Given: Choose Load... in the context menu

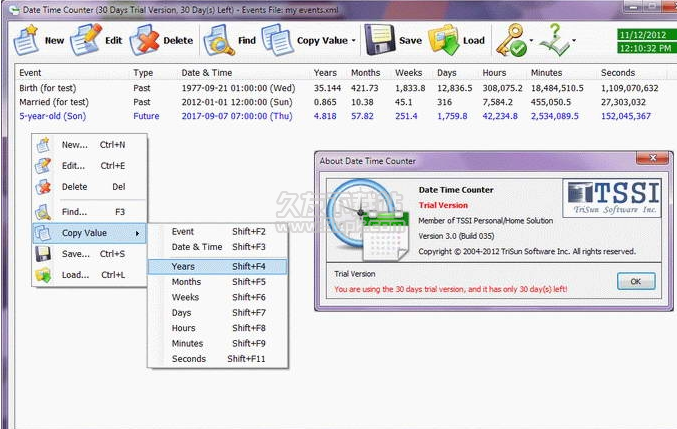Looking at the screenshot, I should [x=90, y=275].
